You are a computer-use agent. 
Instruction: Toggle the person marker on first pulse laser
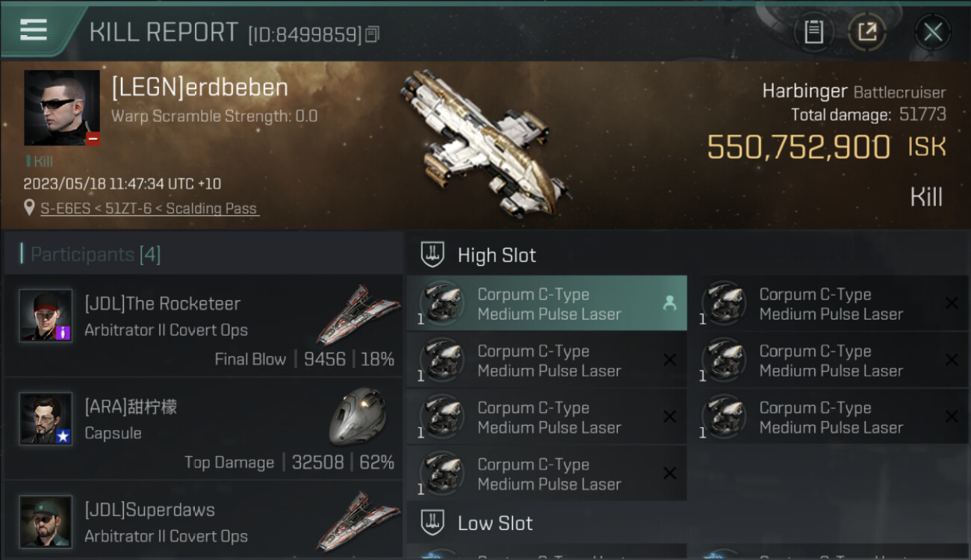(669, 303)
